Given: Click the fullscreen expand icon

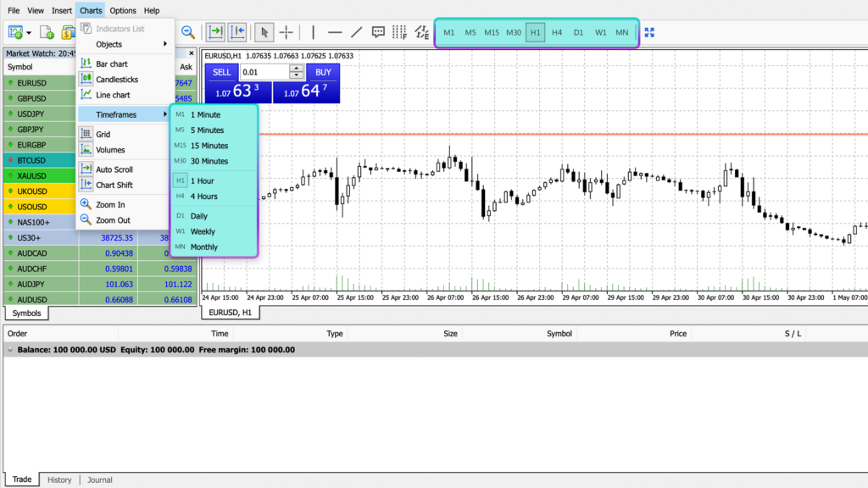Looking at the screenshot, I should pyautogui.click(x=649, y=33).
